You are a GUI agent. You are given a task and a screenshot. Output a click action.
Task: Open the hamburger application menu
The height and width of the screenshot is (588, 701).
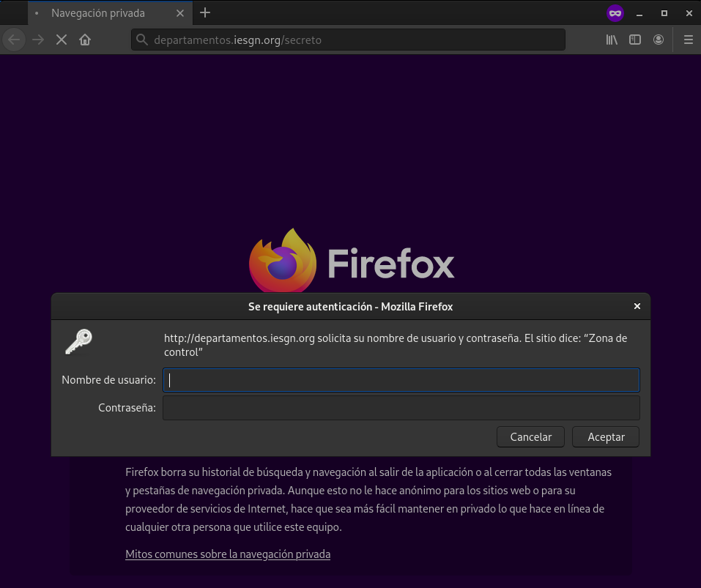(688, 40)
